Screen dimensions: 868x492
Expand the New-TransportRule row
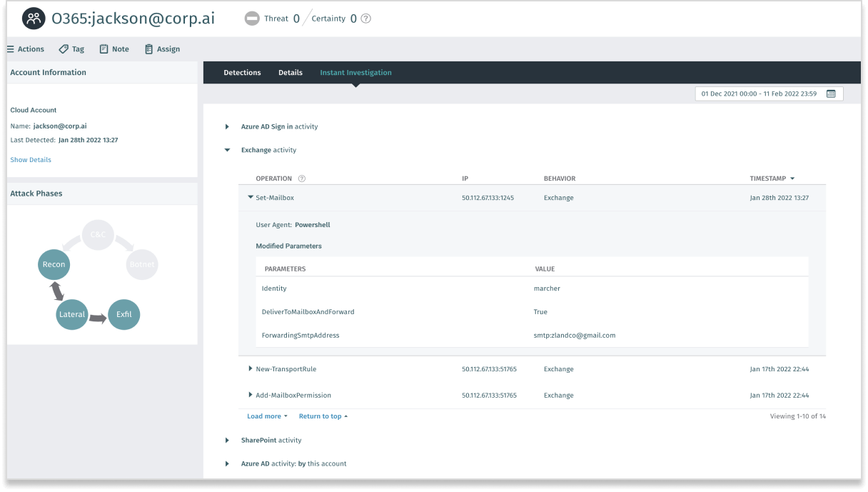[x=250, y=369]
